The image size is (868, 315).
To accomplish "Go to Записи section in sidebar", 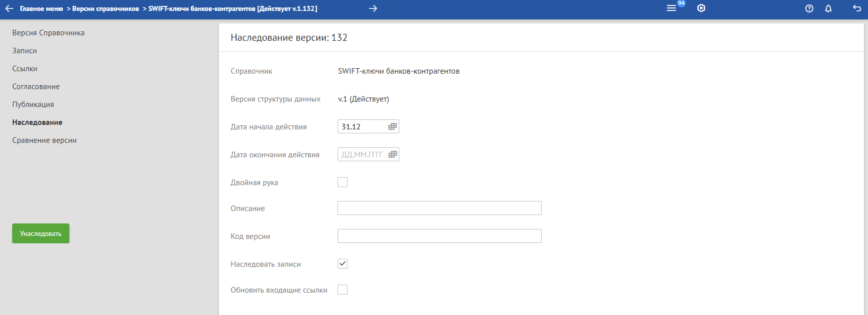I will [24, 51].
